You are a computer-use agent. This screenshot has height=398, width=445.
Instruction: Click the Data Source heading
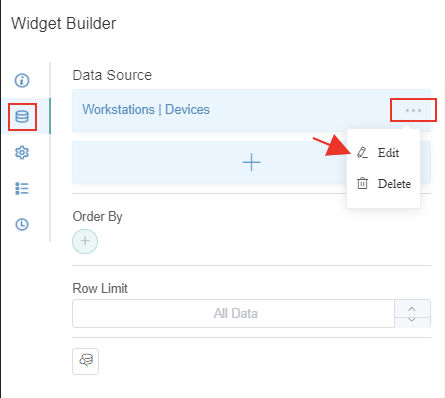pos(112,75)
